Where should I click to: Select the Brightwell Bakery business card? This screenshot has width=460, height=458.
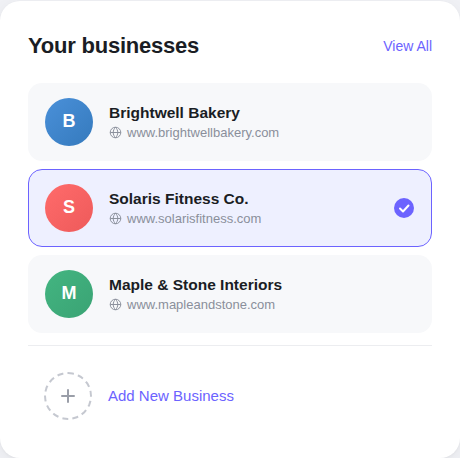[x=230, y=122]
